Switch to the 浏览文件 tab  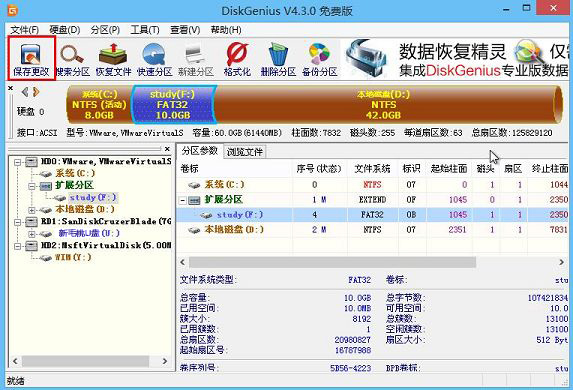click(244, 152)
